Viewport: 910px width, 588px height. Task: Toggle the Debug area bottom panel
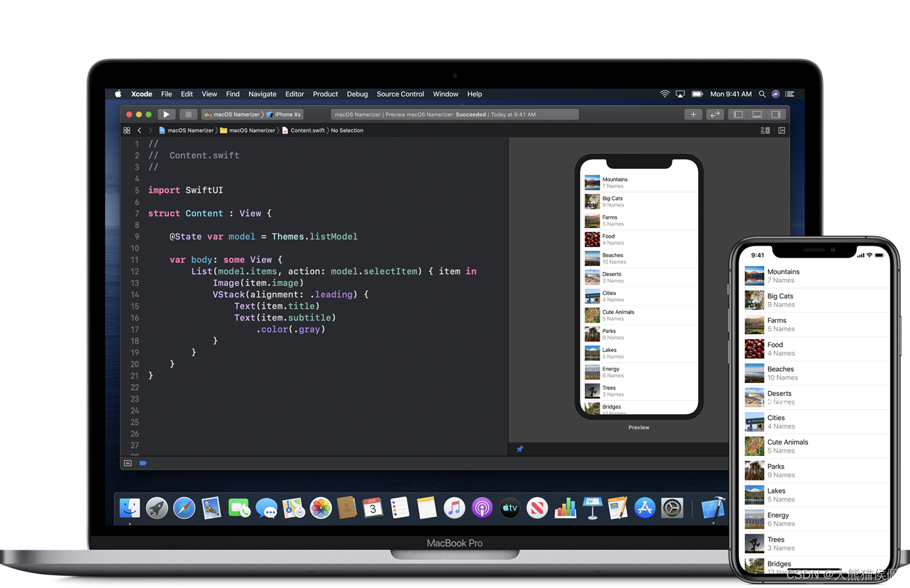(x=757, y=114)
